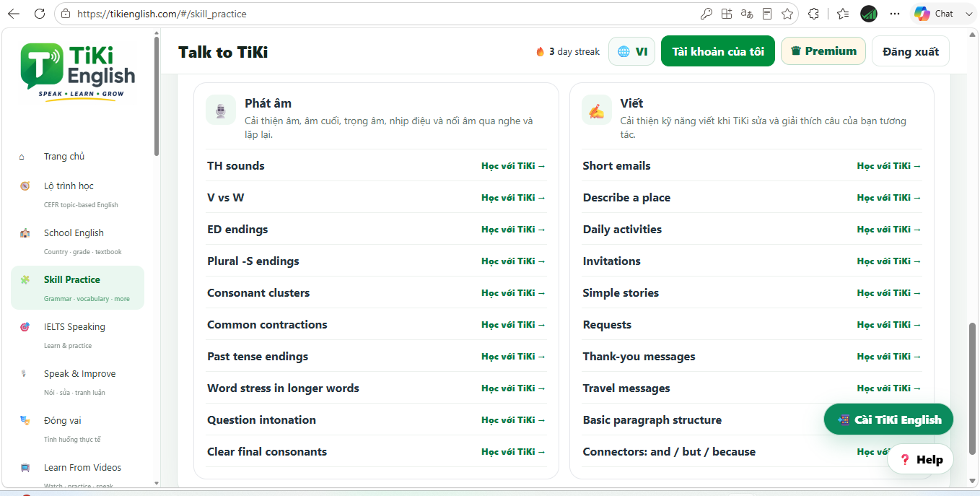
Task: Open browser settings three-dots menu
Action: [895, 14]
